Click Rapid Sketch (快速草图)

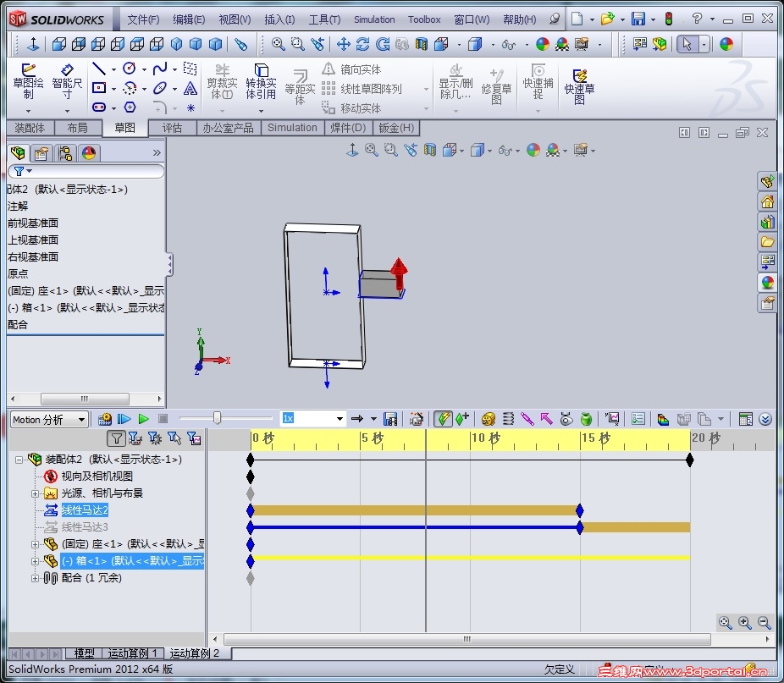(579, 86)
